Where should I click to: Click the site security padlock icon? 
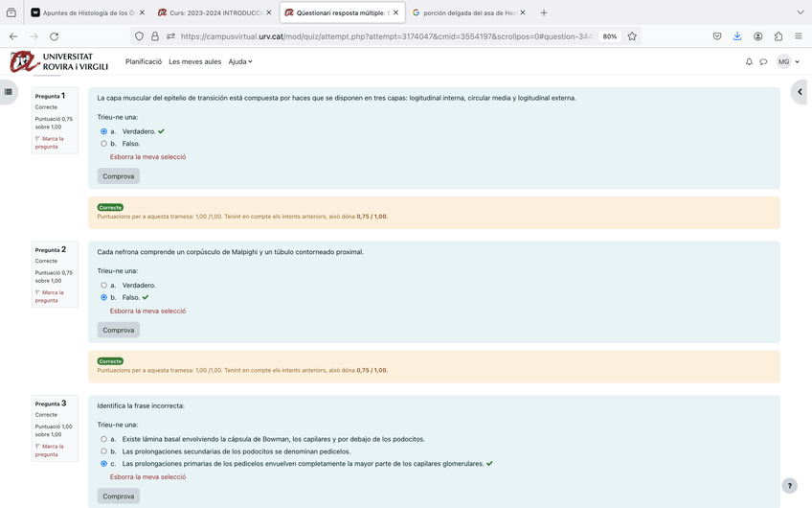click(x=155, y=36)
